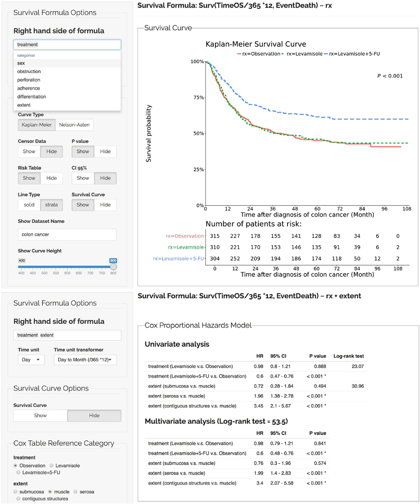Show censor data on curve
This screenshot has width=420, height=504.
click(x=29, y=152)
